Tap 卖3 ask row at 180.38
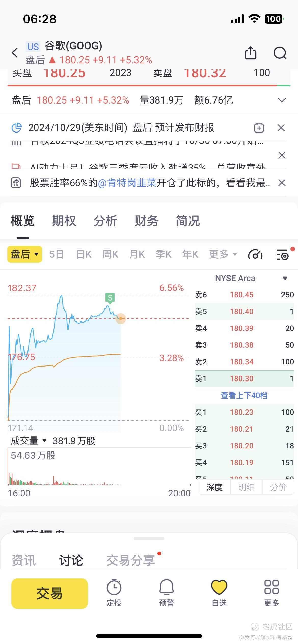 click(245, 345)
